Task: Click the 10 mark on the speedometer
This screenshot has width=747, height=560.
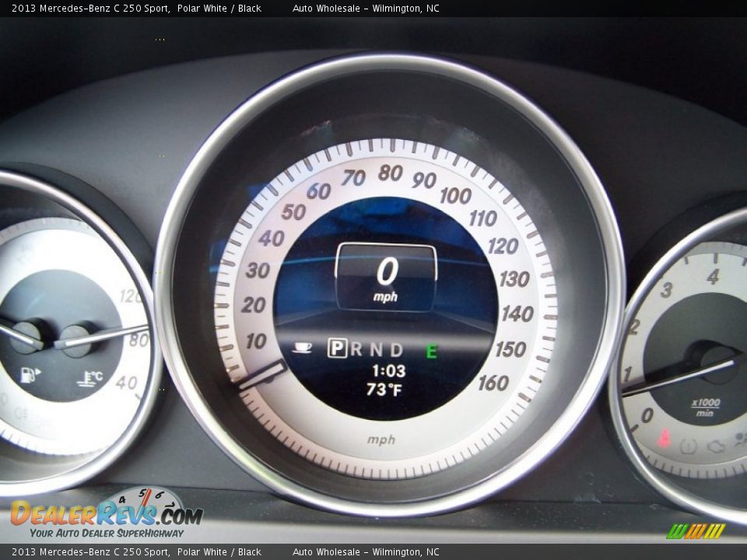Action: click(256, 341)
